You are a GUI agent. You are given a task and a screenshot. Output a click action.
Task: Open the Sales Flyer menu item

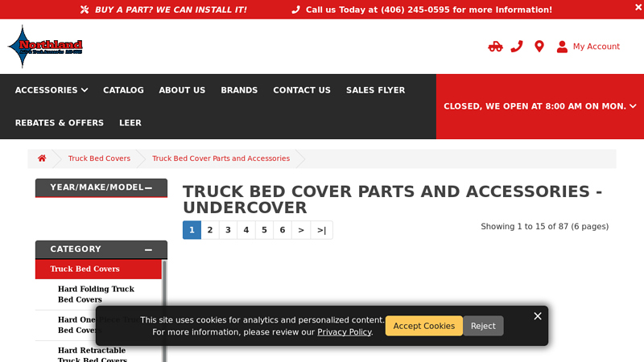[x=375, y=90]
